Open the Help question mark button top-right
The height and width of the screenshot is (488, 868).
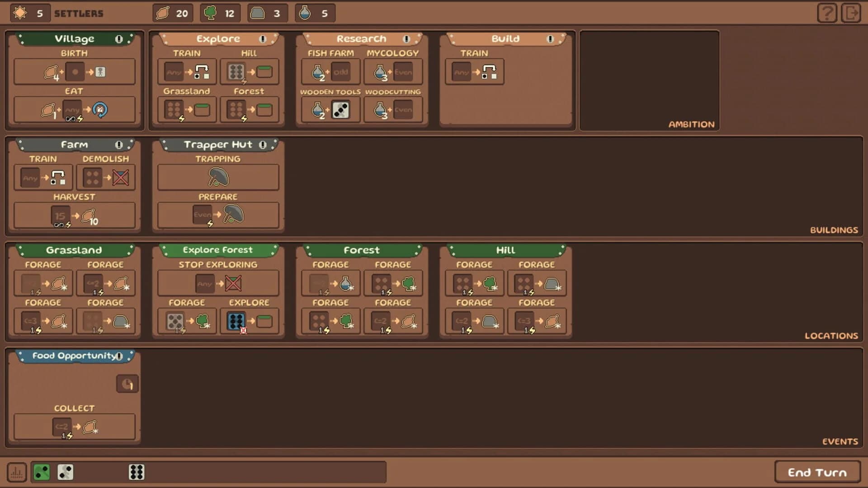[x=827, y=13]
